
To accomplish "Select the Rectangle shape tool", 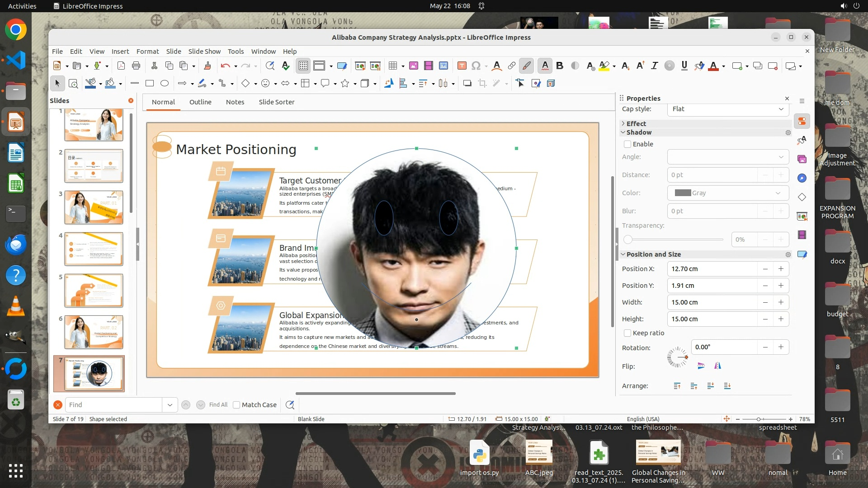I will [150, 83].
